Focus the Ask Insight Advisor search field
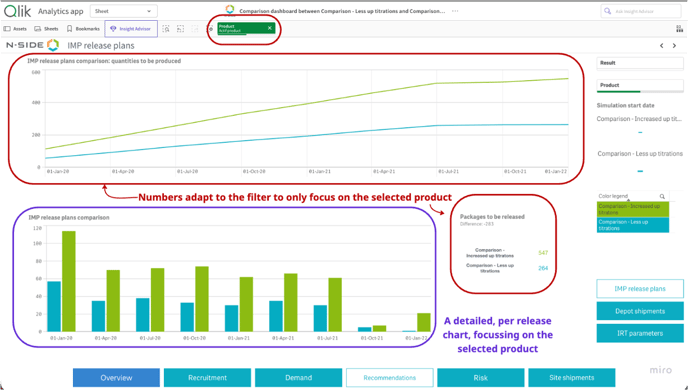The width and height of the screenshot is (688, 390). coord(641,11)
